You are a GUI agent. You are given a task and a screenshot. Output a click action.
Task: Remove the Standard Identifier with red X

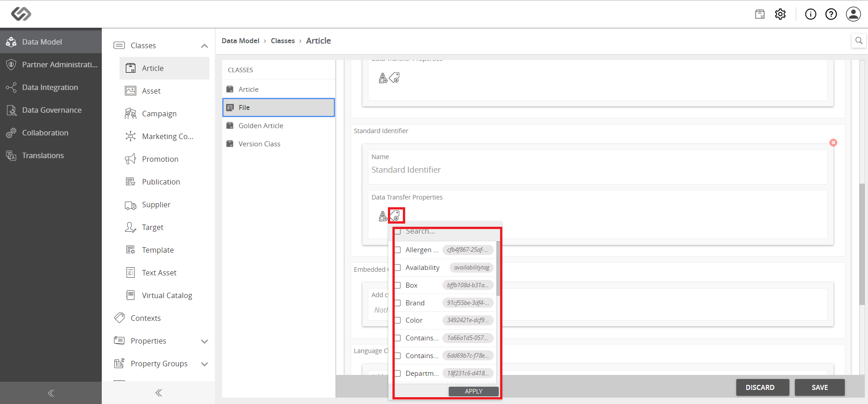(833, 143)
